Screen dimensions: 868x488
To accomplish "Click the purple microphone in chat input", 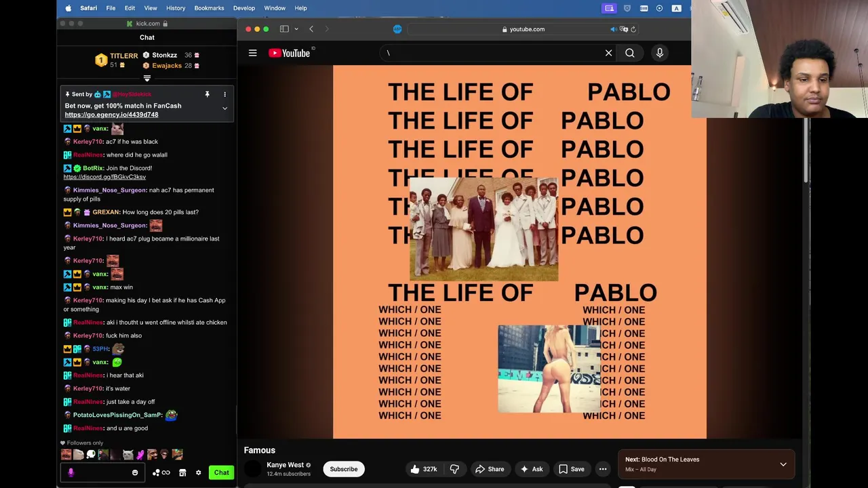I will pos(71,472).
